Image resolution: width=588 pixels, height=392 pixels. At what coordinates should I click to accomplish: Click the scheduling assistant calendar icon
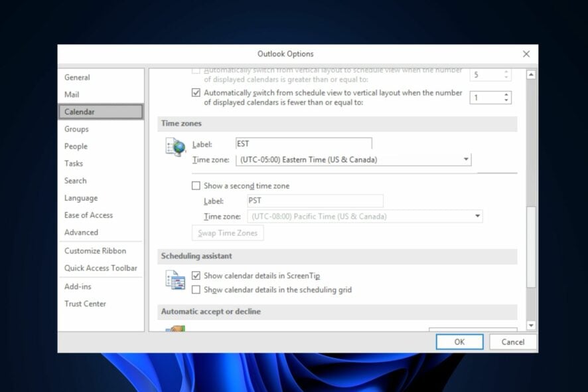[x=175, y=280]
